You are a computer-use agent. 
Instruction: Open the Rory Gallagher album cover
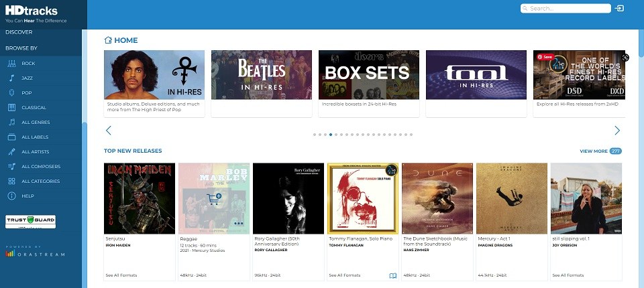click(x=288, y=198)
